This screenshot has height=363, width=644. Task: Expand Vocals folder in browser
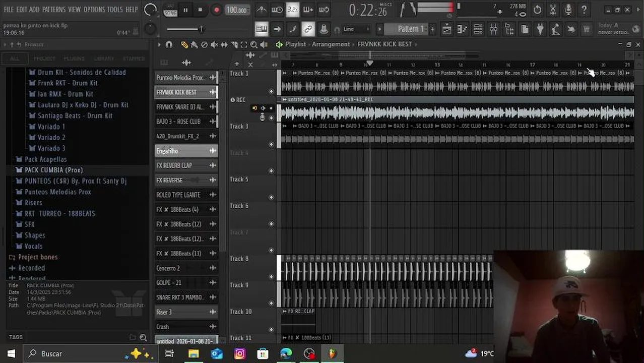(x=33, y=246)
